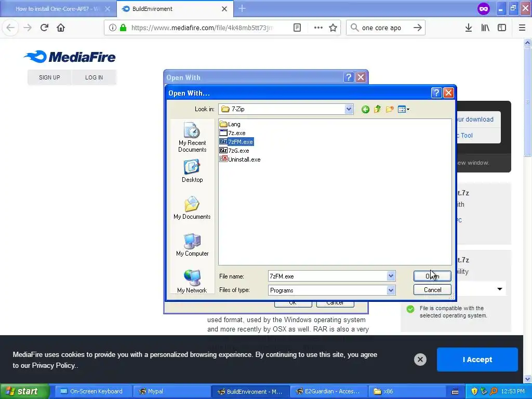Click the green padlock icon

123,28
